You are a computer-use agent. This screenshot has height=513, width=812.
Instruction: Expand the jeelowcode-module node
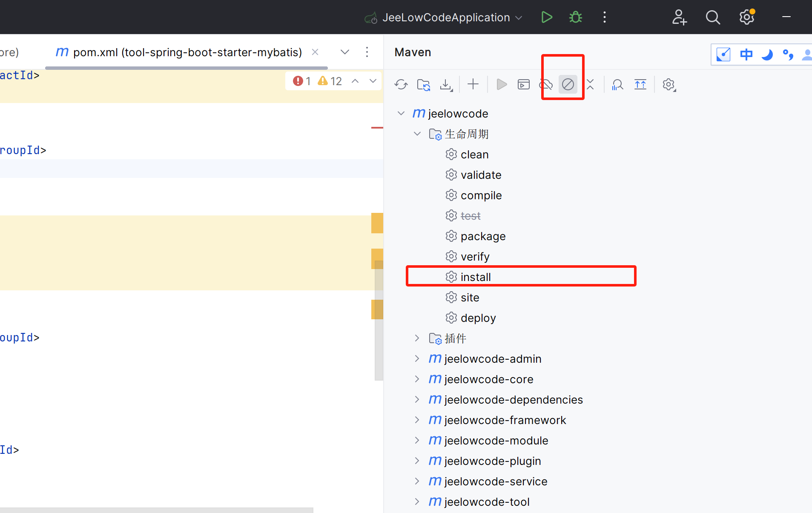point(417,440)
